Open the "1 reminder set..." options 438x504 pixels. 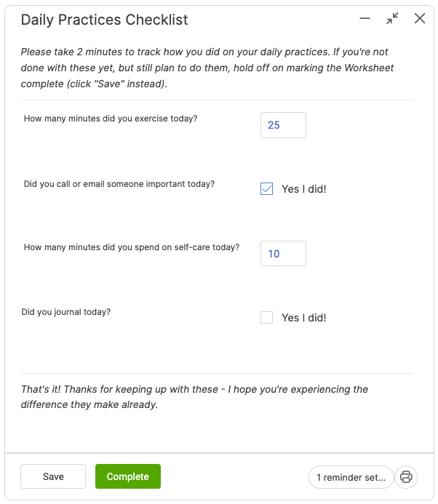[351, 477]
